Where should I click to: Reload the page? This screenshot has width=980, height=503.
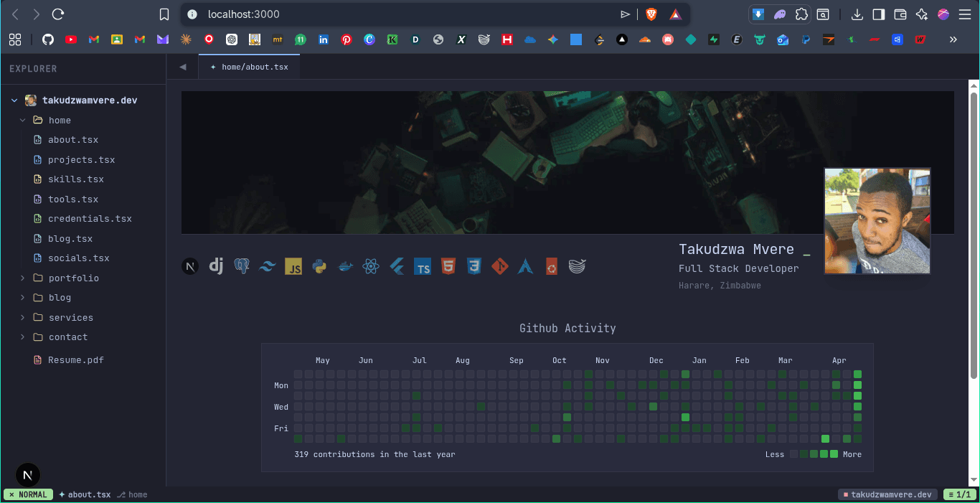click(x=59, y=14)
